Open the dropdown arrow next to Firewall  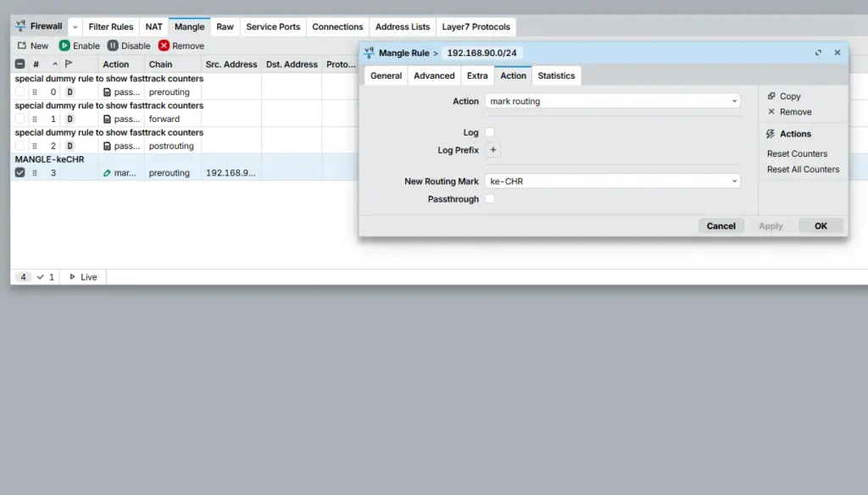click(73, 26)
